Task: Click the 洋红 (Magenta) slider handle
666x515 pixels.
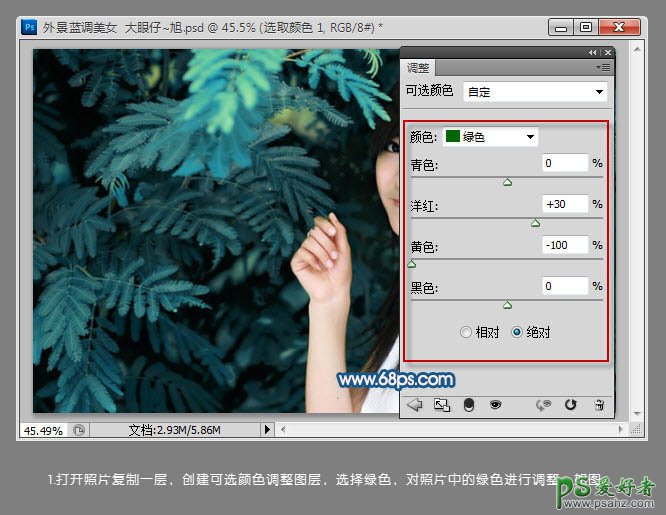Action: tap(535, 223)
